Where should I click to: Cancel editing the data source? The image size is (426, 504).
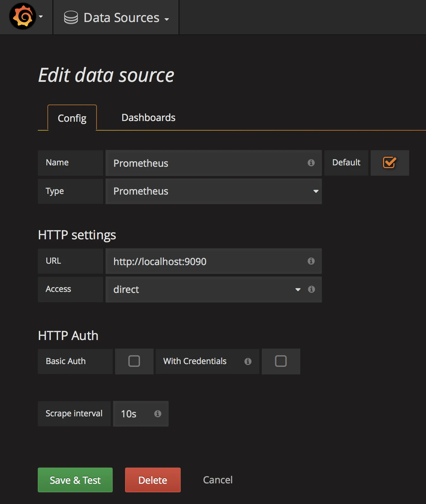[x=218, y=480]
